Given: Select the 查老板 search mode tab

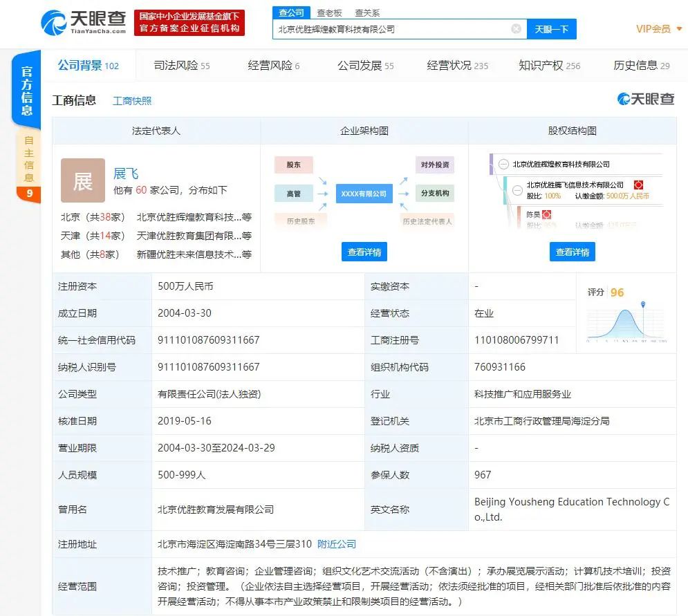Looking at the screenshot, I should click(x=329, y=12).
